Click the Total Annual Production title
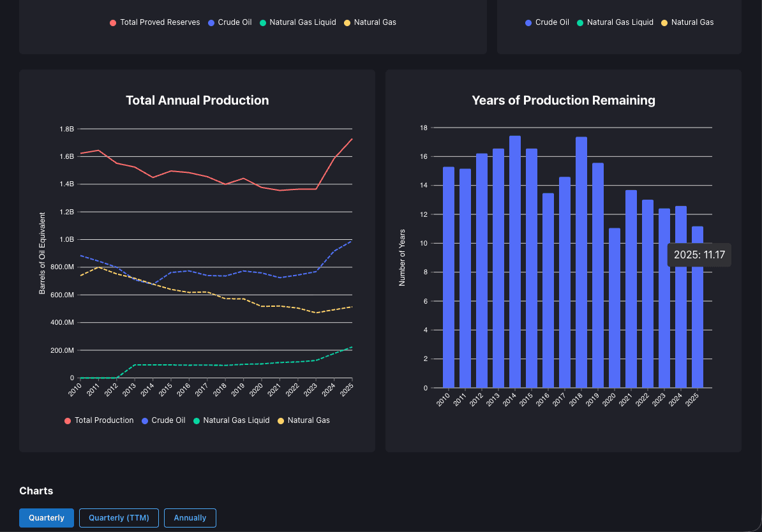 pos(197,100)
